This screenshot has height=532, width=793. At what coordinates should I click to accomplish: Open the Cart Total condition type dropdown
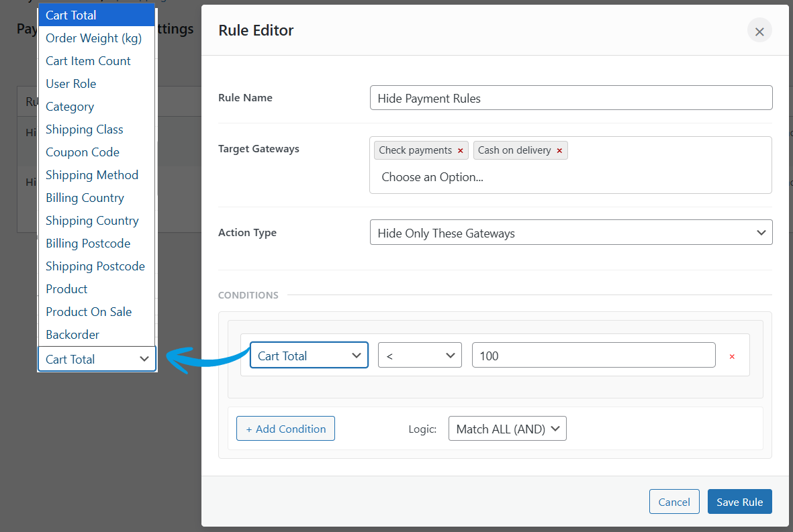point(309,356)
